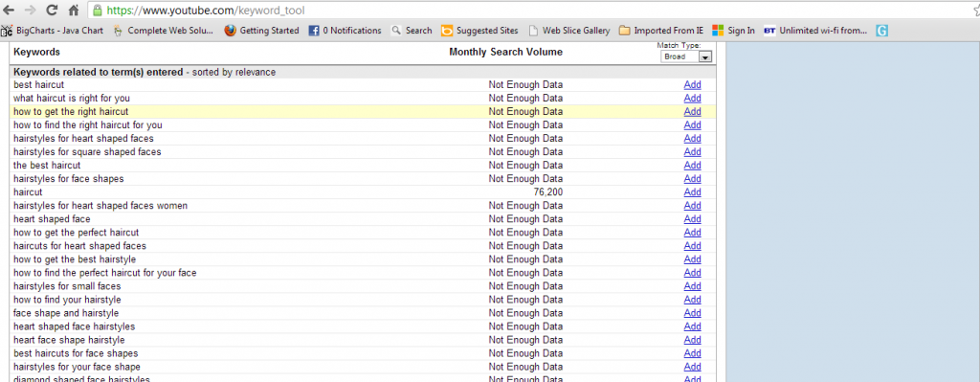Add 'how to get the right haircut'

point(693,111)
